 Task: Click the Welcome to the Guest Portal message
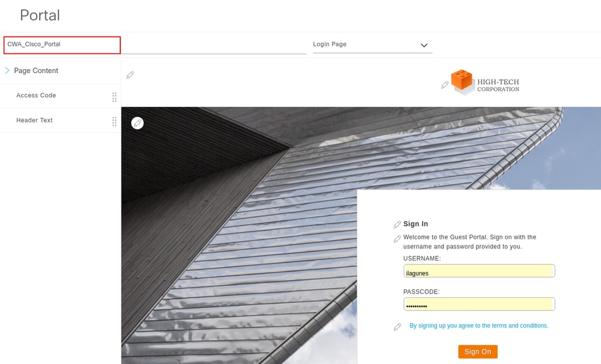(x=469, y=242)
